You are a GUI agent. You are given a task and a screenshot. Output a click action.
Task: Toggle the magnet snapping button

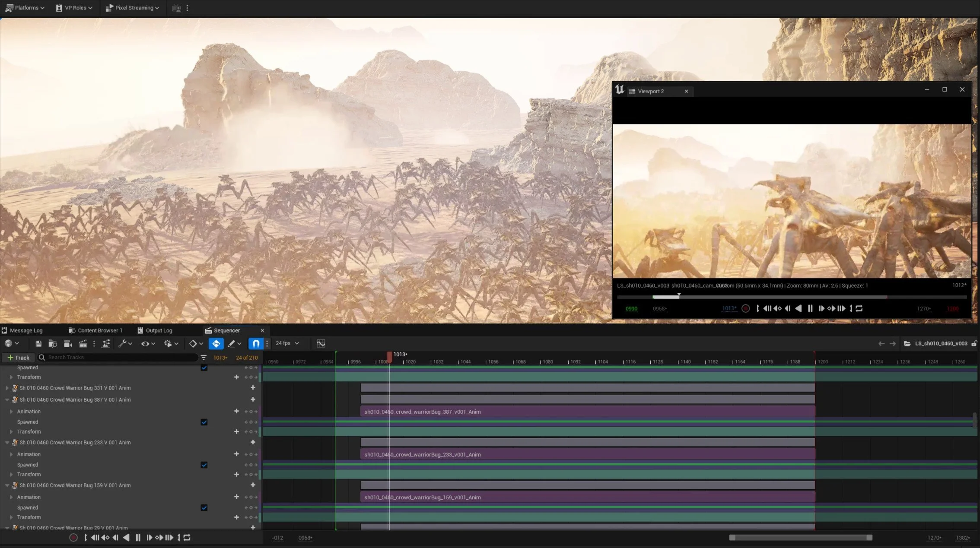click(x=256, y=344)
